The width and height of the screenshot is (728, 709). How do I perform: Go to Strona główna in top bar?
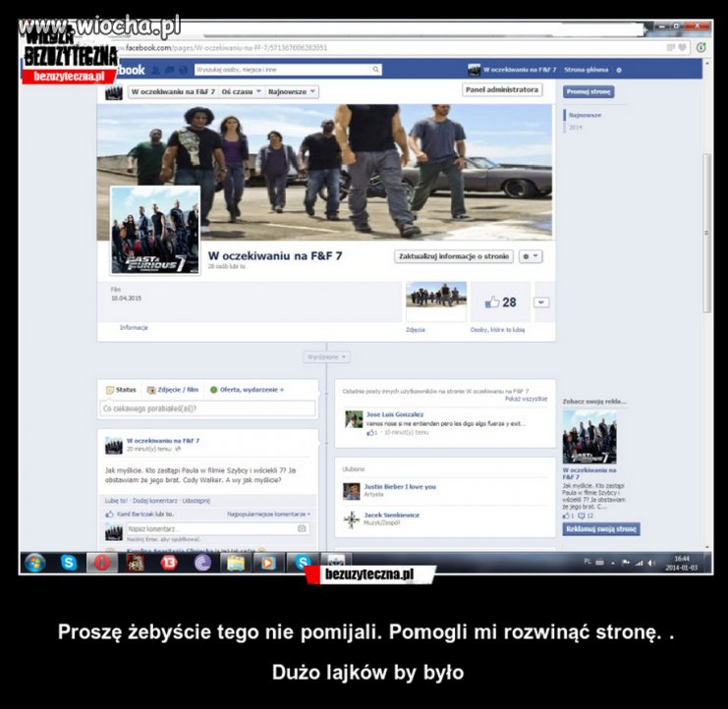(586, 70)
